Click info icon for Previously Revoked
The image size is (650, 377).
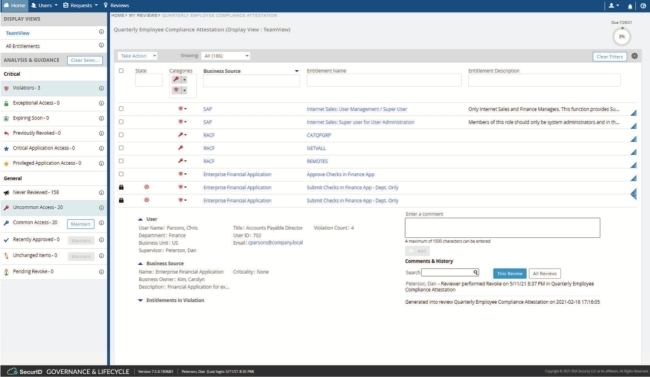point(101,134)
